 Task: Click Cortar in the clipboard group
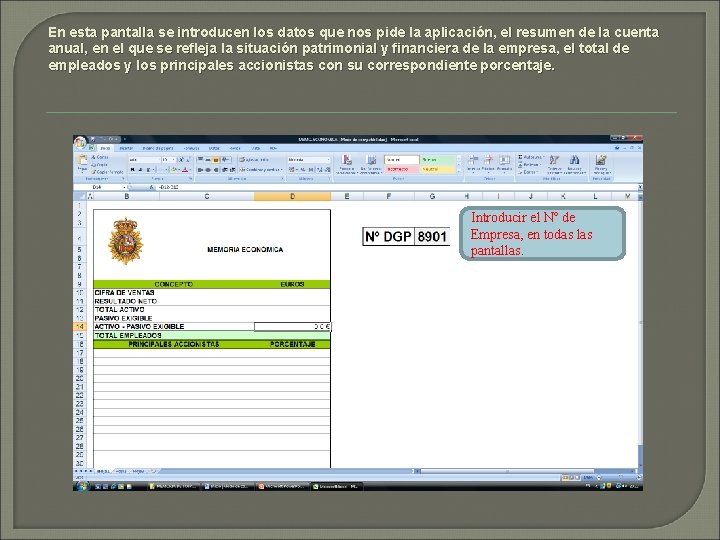pos(100,157)
